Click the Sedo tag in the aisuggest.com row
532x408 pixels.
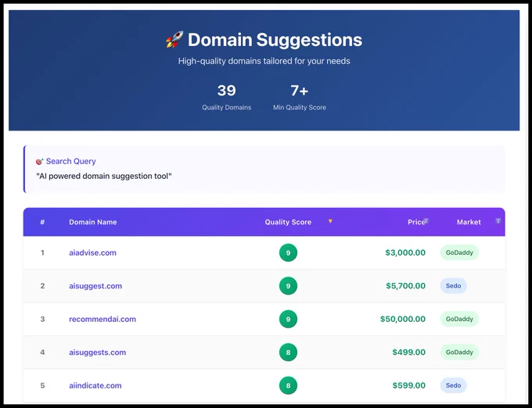[453, 286]
